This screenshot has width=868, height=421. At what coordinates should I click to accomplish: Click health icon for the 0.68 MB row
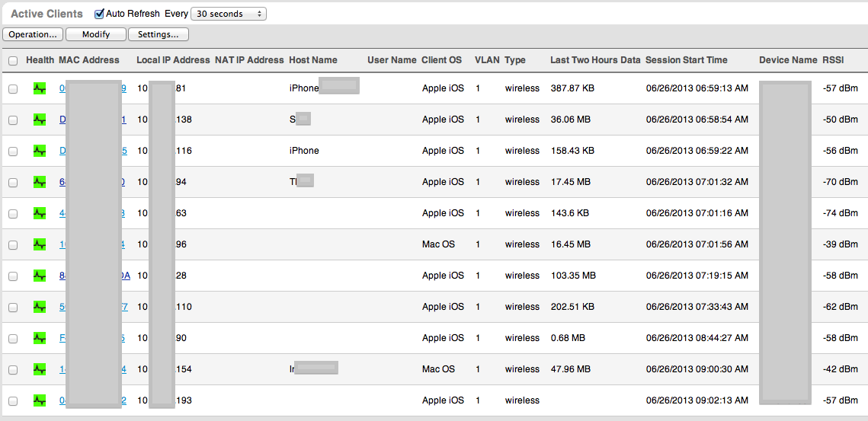(40, 338)
